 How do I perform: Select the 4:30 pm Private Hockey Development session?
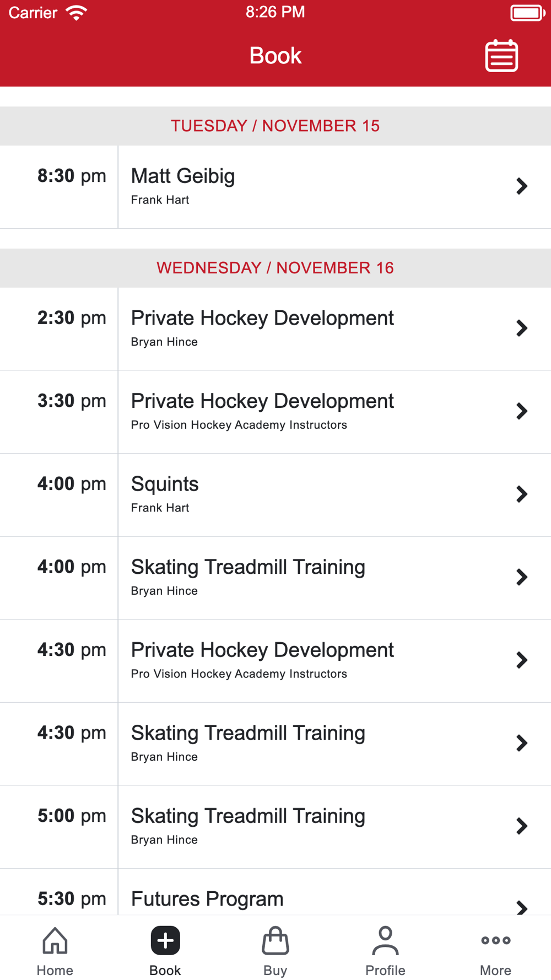pyautogui.click(x=275, y=661)
